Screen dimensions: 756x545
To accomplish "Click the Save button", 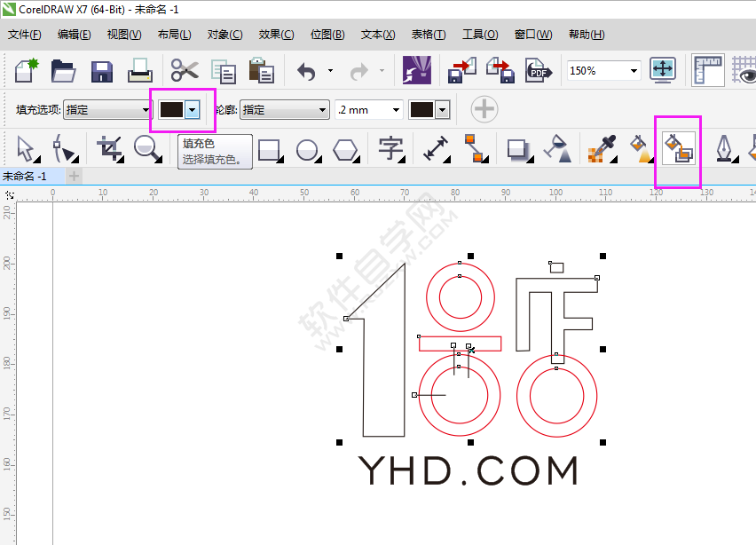I will click(101, 71).
